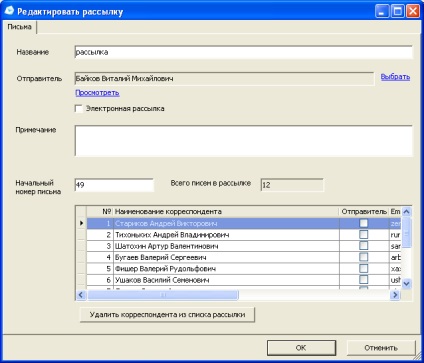424x363 pixels.
Task: Click the horizontal scrollbar right arrow
Action: point(395,295)
